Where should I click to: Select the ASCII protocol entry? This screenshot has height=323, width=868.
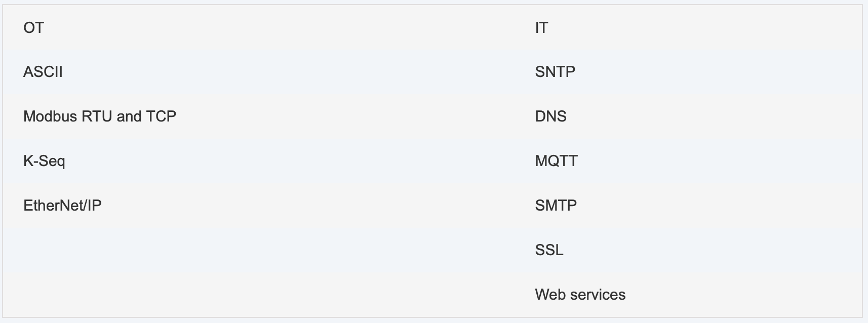pos(43,72)
